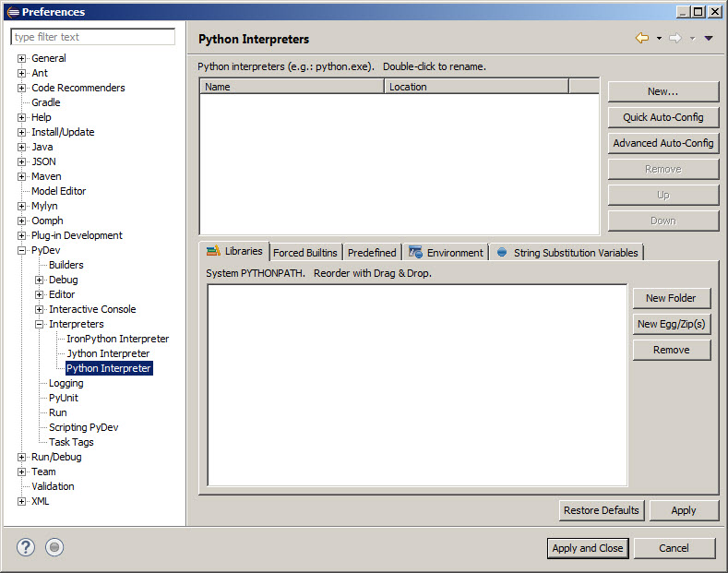
Task: Click Apply and Close
Action: [x=588, y=548]
